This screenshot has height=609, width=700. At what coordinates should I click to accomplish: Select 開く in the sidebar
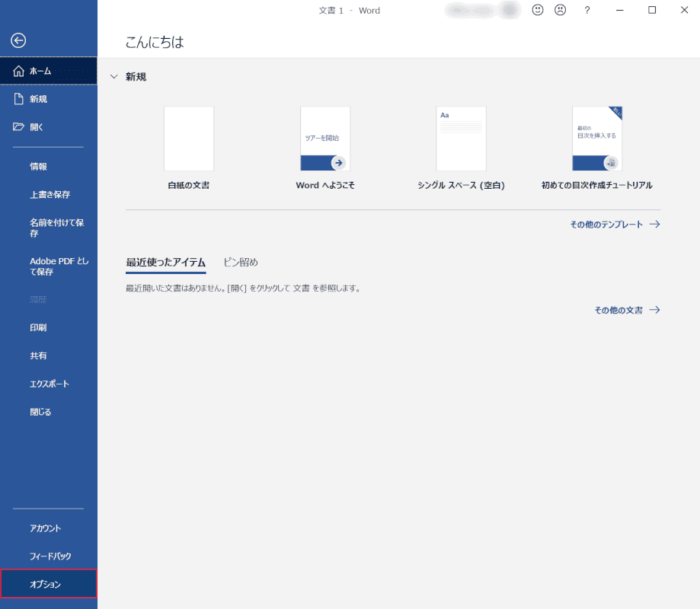pyautogui.click(x=49, y=127)
